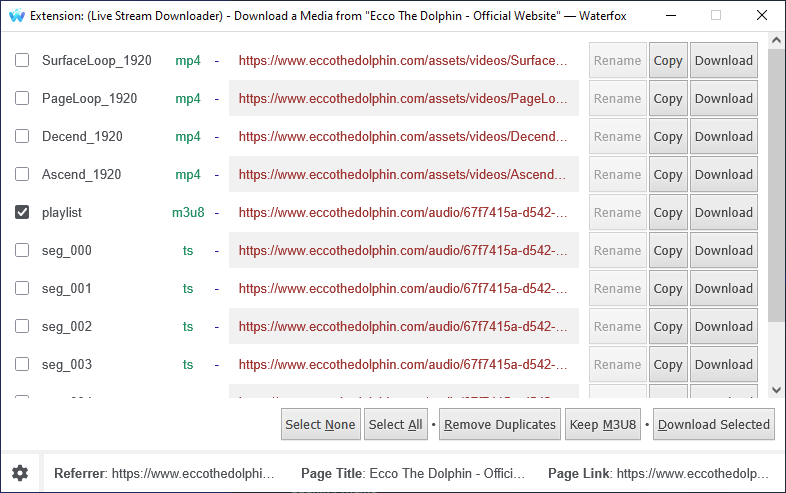Copy the seg_002 link
The width and height of the screenshot is (786, 493).
point(668,326)
